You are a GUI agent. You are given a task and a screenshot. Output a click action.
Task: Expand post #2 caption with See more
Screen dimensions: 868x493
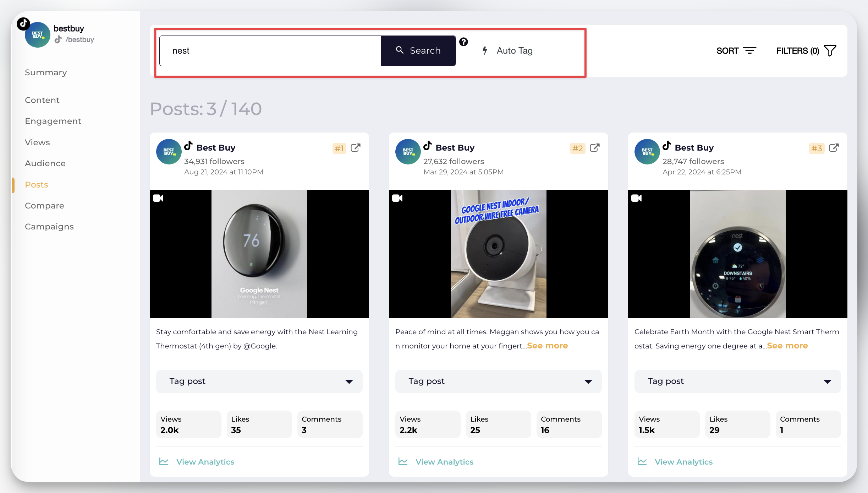pos(547,346)
